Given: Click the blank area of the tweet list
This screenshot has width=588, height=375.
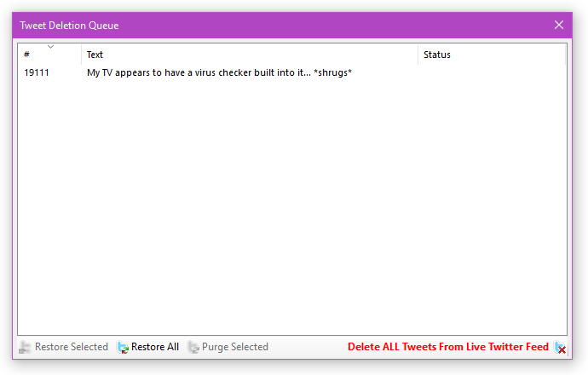Looking at the screenshot, I should click(290, 213).
